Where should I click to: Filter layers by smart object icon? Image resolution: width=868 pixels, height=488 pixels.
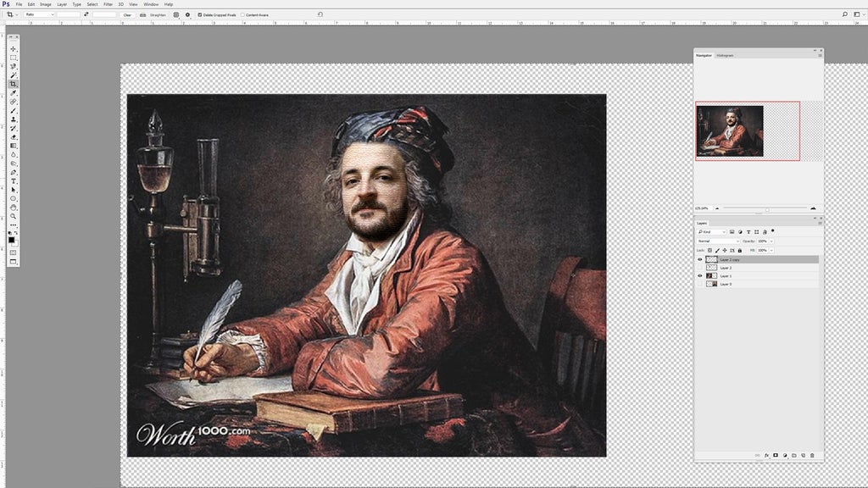click(765, 232)
